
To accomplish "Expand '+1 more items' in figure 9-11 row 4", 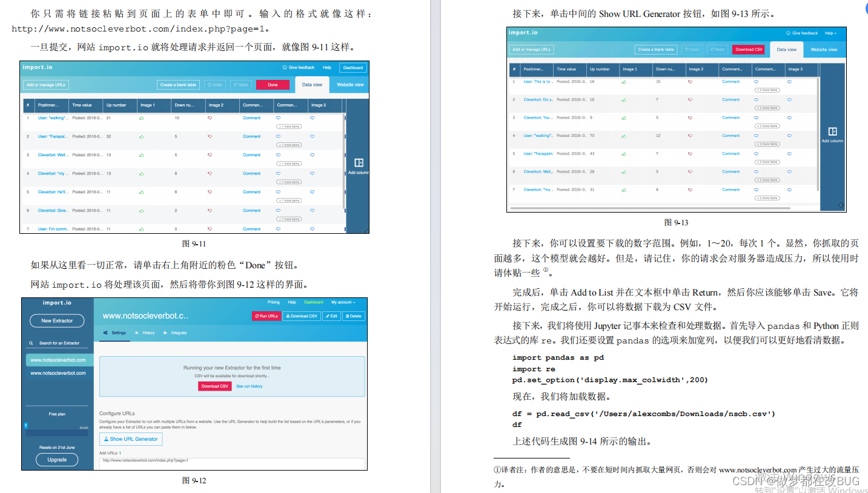I will [x=288, y=182].
